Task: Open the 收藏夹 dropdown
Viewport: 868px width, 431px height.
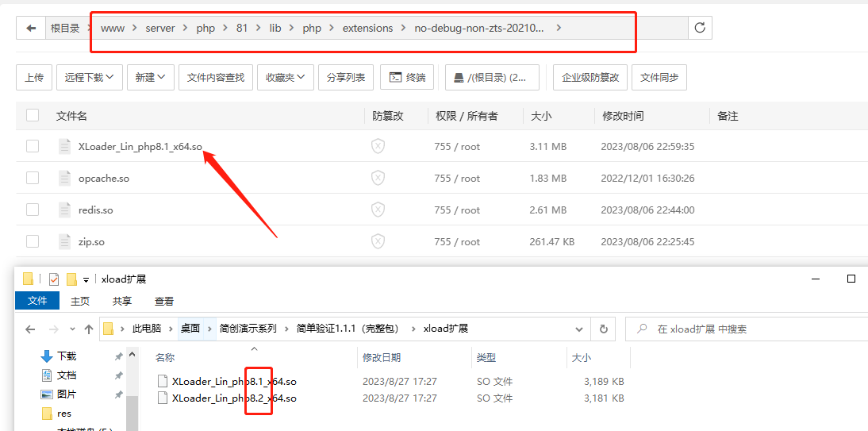Action: [x=286, y=77]
